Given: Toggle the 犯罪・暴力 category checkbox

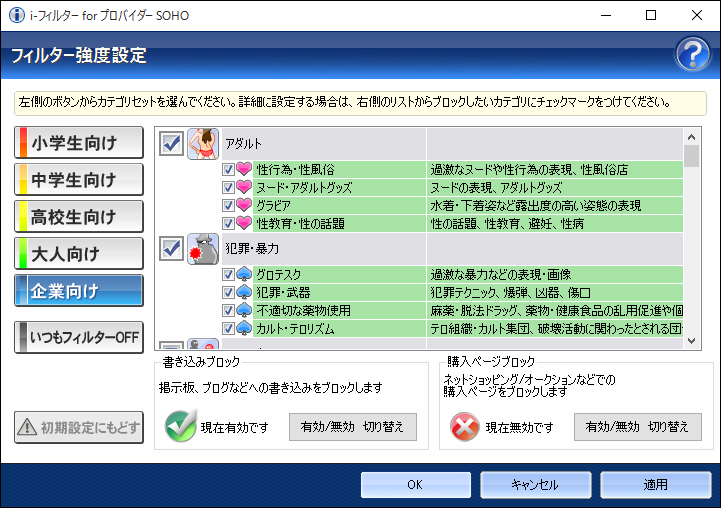Looking at the screenshot, I should click(171, 247).
